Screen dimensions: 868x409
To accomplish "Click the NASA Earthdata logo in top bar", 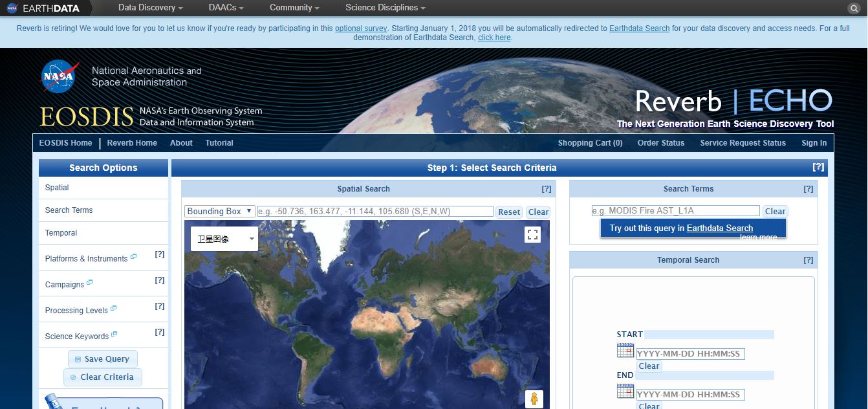I will [43, 8].
